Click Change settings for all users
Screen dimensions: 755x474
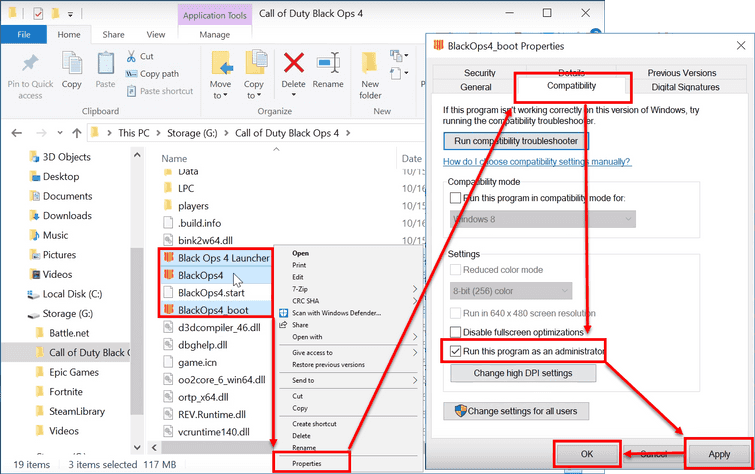[516, 411]
